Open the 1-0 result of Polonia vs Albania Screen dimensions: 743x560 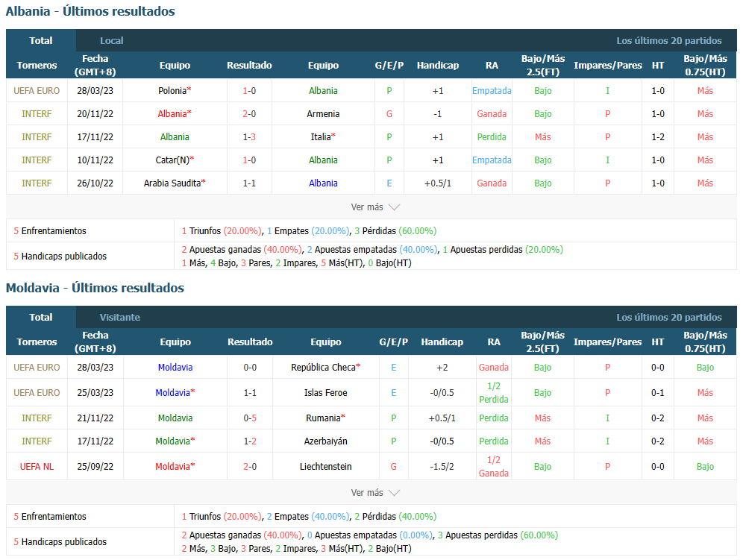tap(249, 90)
